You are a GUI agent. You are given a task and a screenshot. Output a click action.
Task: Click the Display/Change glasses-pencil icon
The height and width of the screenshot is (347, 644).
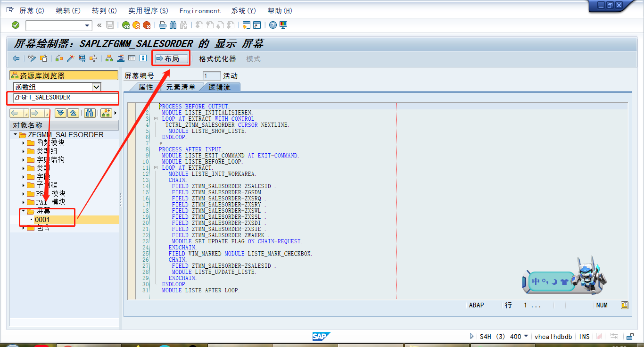point(32,58)
